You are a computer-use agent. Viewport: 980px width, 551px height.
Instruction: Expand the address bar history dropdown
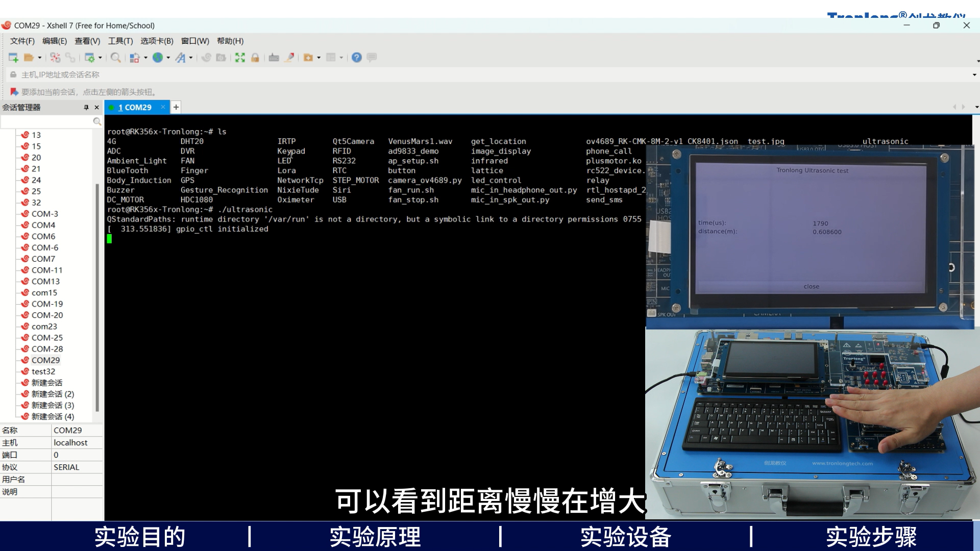pyautogui.click(x=974, y=75)
